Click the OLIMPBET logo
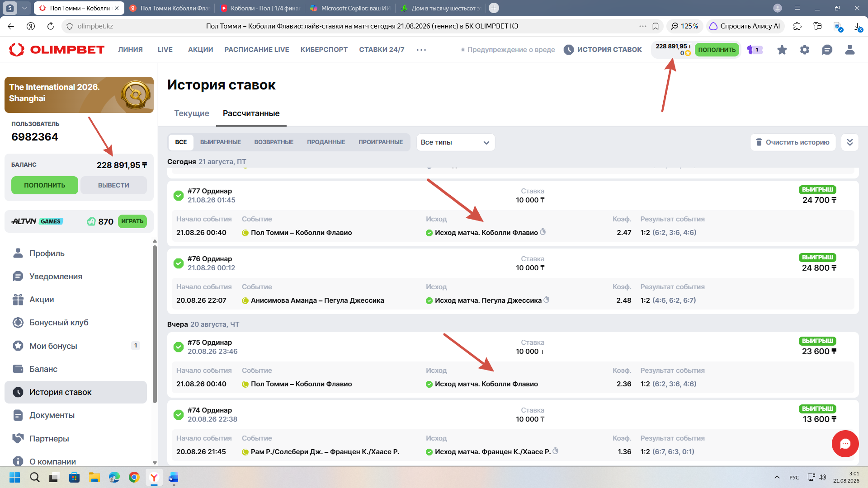This screenshot has height=488, width=868. coord(57,50)
